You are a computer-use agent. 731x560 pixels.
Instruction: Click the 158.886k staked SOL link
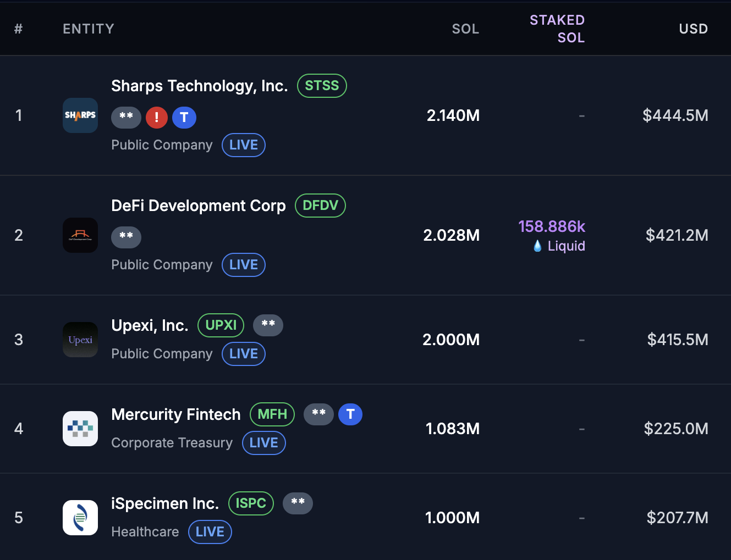pyautogui.click(x=552, y=226)
